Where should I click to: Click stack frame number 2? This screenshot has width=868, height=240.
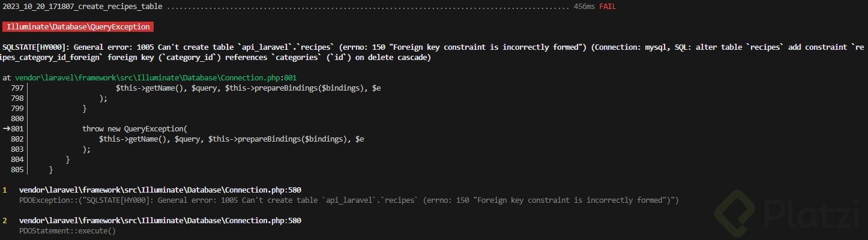coord(5,221)
